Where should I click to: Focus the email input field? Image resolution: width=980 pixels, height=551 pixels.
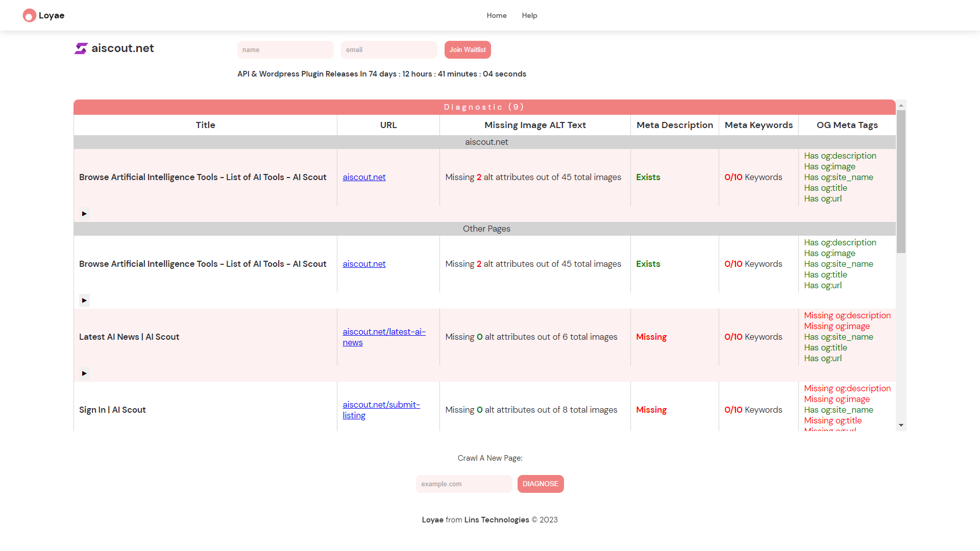pyautogui.click(x=389, y=49)
